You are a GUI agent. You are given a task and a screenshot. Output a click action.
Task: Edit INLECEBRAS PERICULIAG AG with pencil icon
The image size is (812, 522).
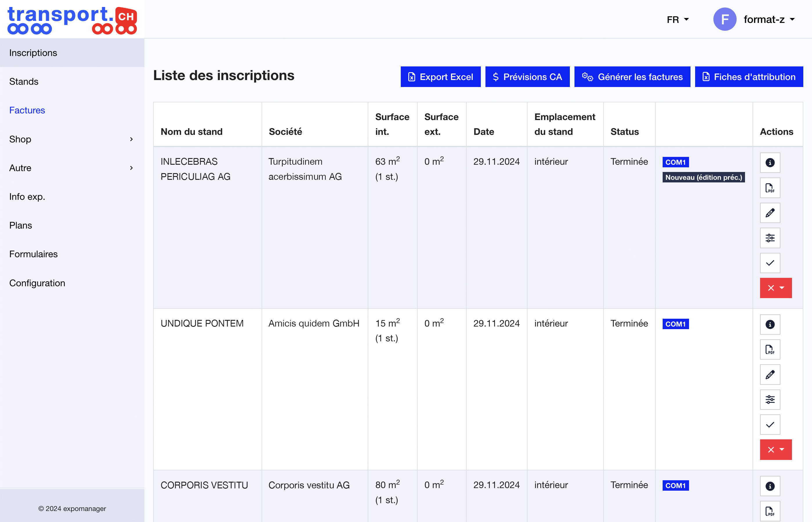770,213
